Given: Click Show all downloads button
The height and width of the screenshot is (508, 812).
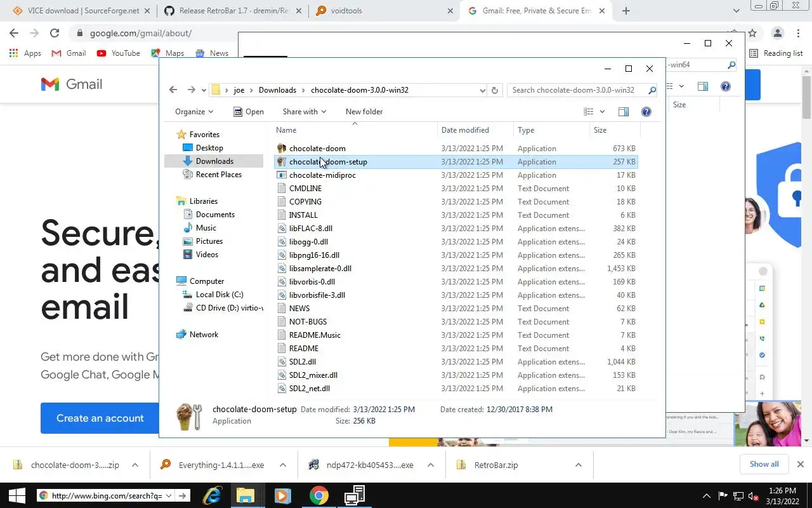Looking at the screenshot, I should 764,464.
